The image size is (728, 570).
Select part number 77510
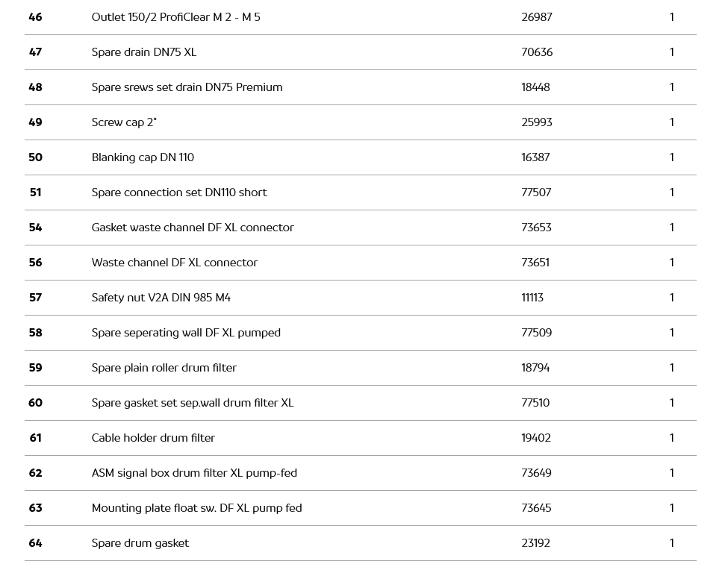coord(535,403)
